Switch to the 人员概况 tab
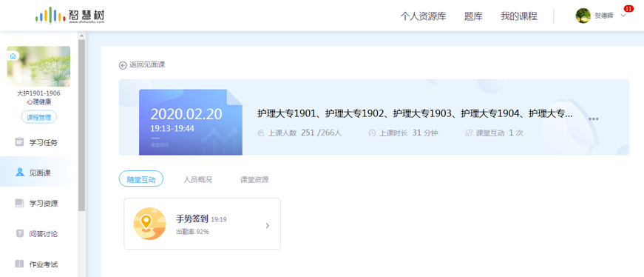 coord(197,179)
